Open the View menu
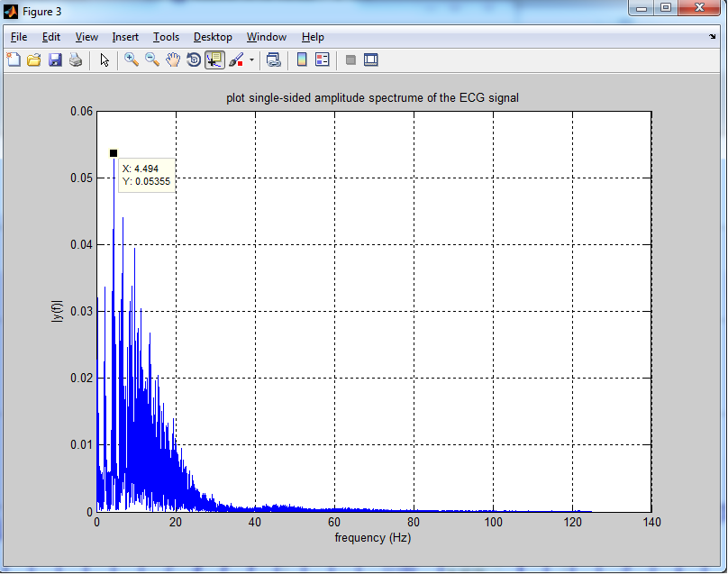Screen dimensions: 728x575 pos(86,37)
